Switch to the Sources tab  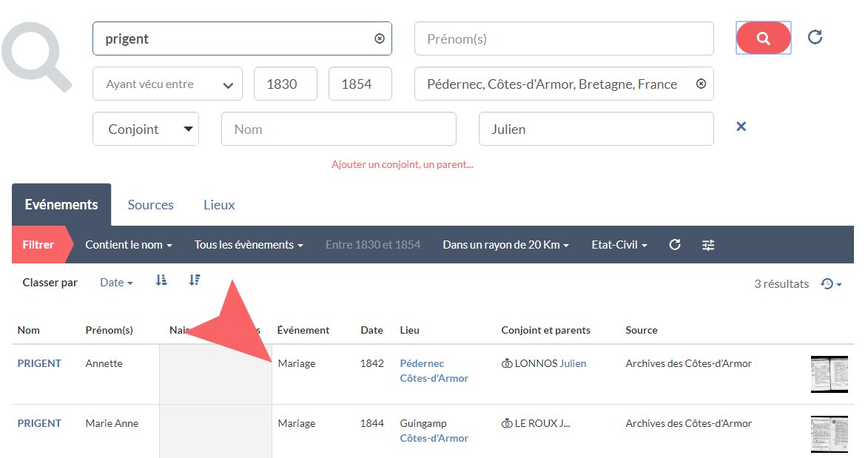(150, 205)
